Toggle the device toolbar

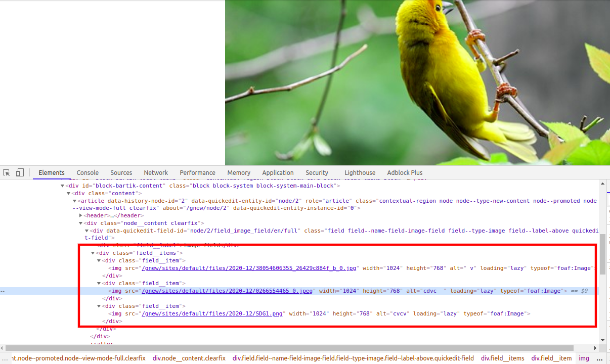[x=19, y=172]
